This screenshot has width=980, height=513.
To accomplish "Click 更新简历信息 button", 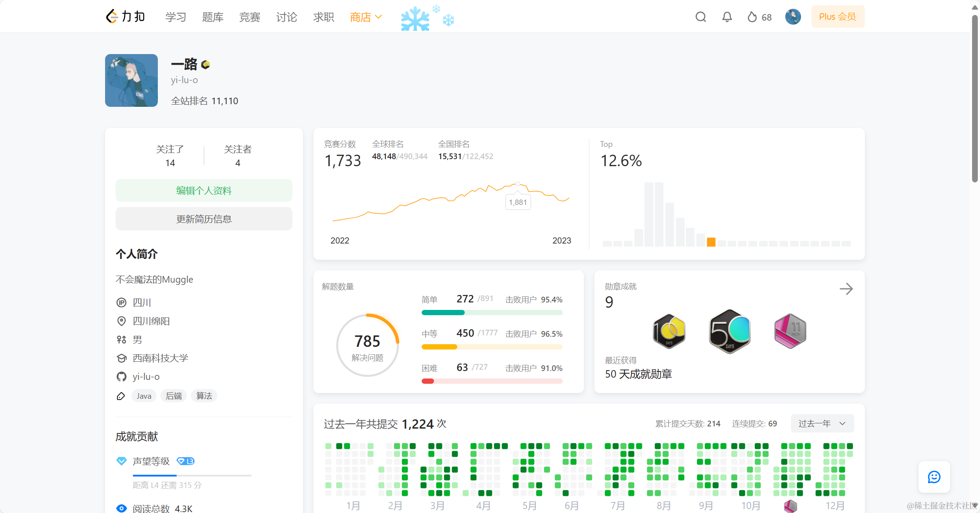I will (x=204, y=219).
